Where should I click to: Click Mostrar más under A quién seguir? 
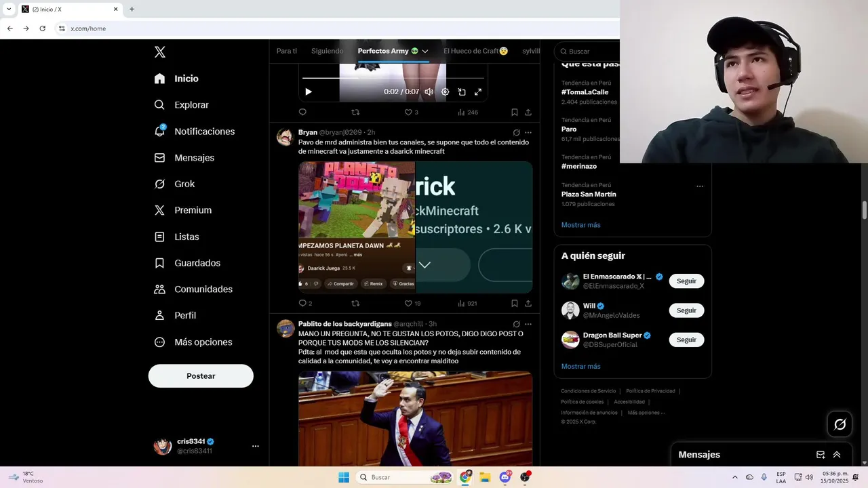point(580,367)
